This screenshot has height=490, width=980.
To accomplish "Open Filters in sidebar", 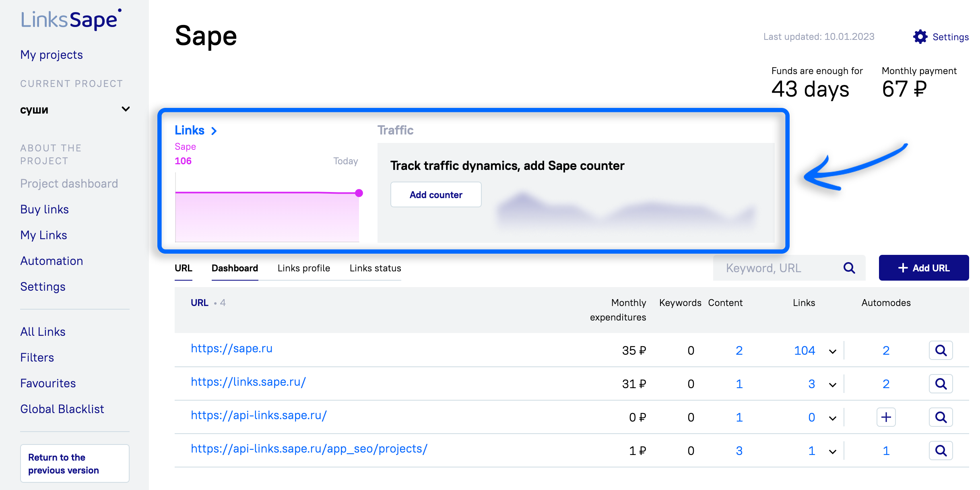I will [37, 358].
